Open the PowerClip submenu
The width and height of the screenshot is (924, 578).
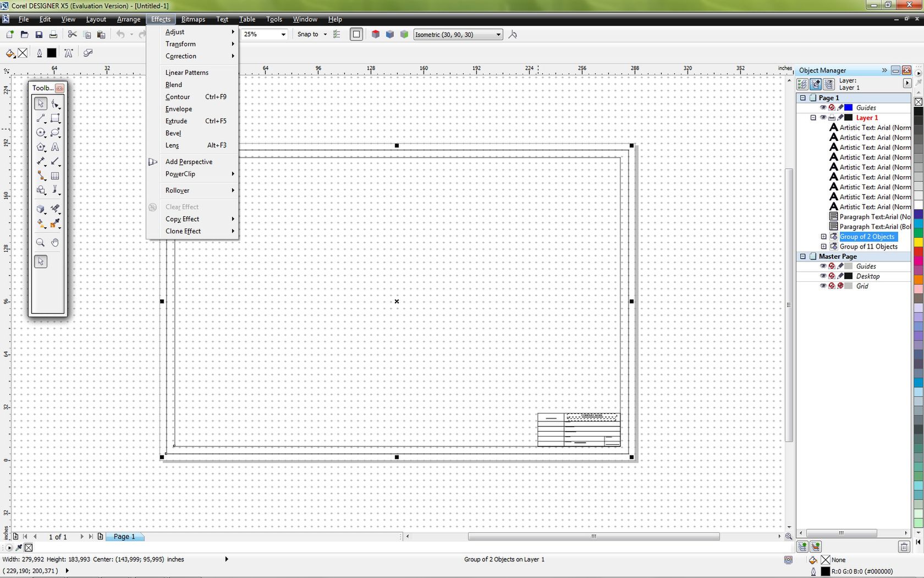pyautogui.click(x=193, y=174)
